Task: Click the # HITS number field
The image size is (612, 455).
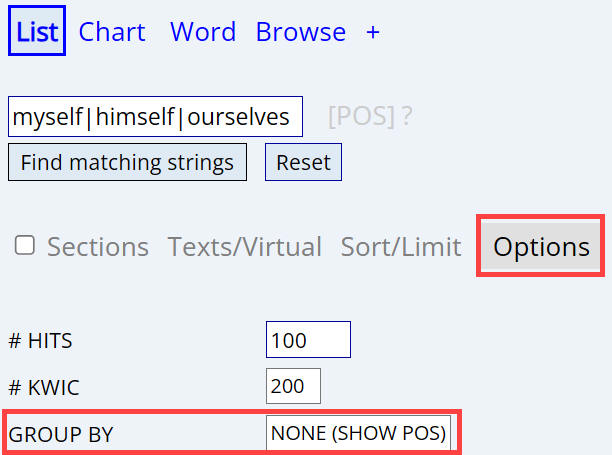Action: click(308, 340)
